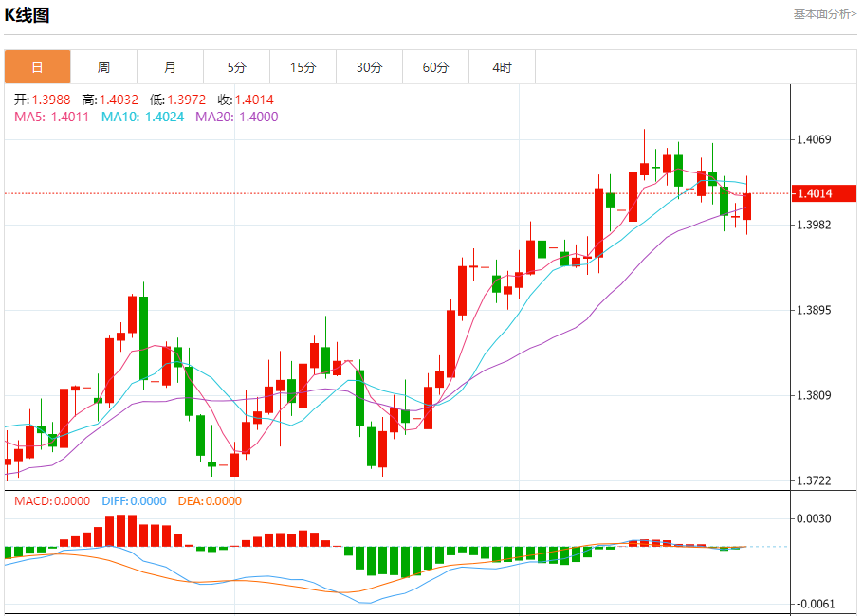Switch to the 周 weekly tab

(x=103, y=67)
